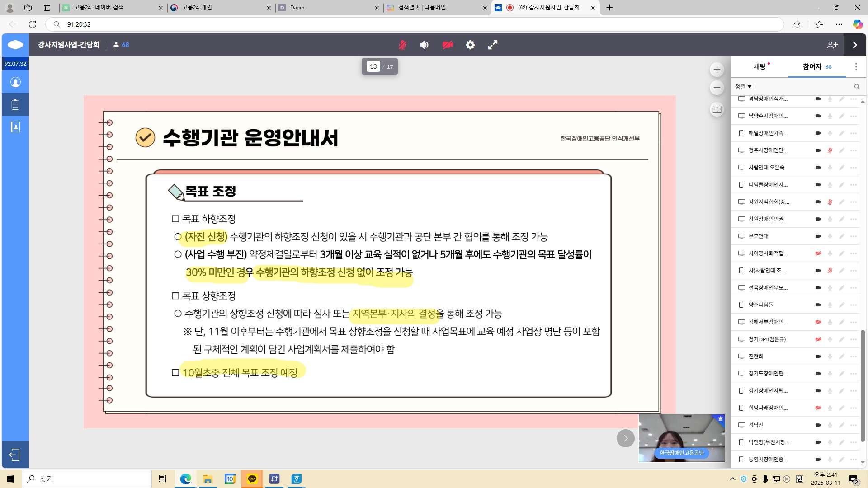Enter fullscreen with expand arrows icon
Screen dimensions: 868x488
(493, 45)
